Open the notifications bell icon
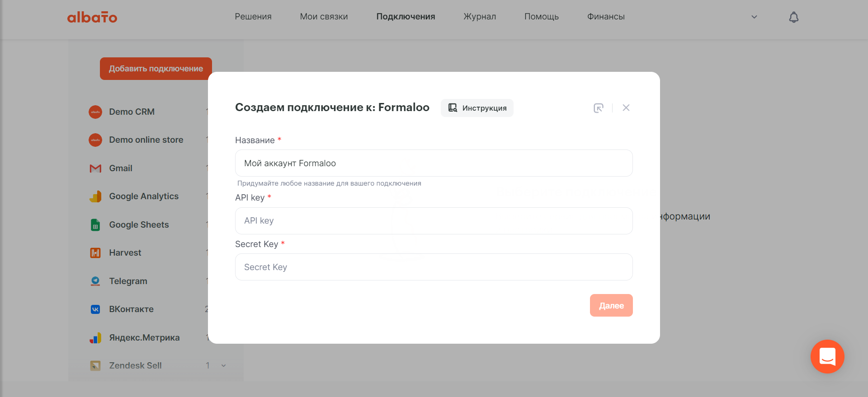 (794, 17)
